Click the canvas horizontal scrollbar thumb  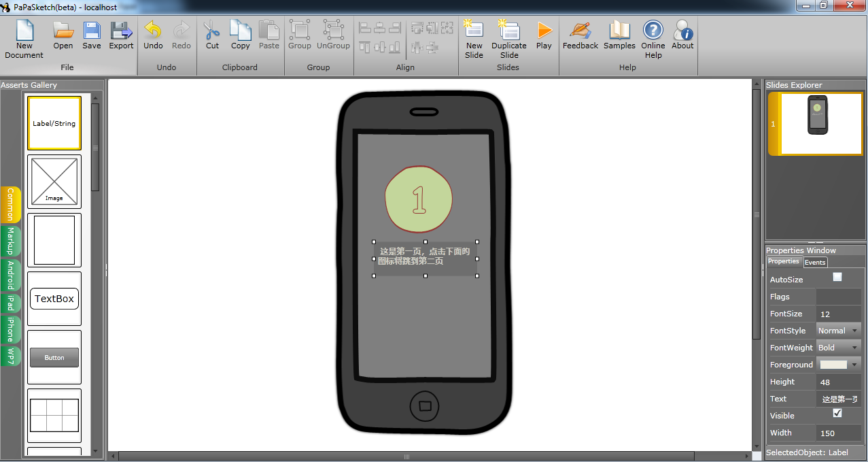point(406,457)
